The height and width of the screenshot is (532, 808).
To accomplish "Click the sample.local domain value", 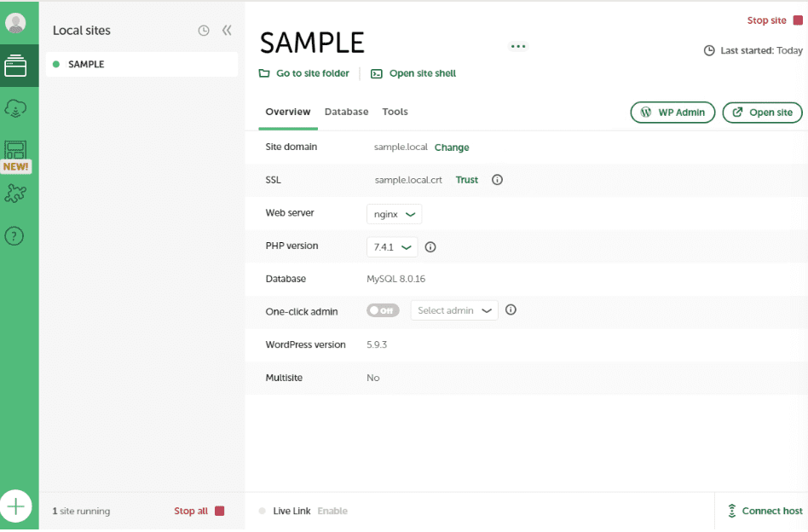I will [401, 147].
